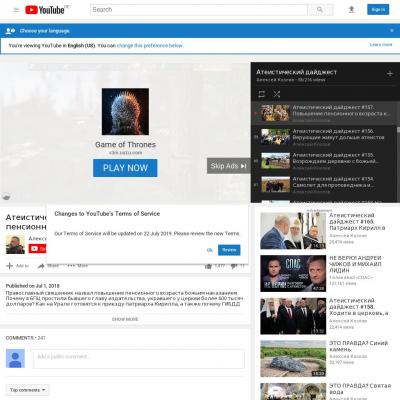The image size is (400, 400).
Task: Open the hamburger guide menu
Action: pyautogui.click(x=16, y=10)
